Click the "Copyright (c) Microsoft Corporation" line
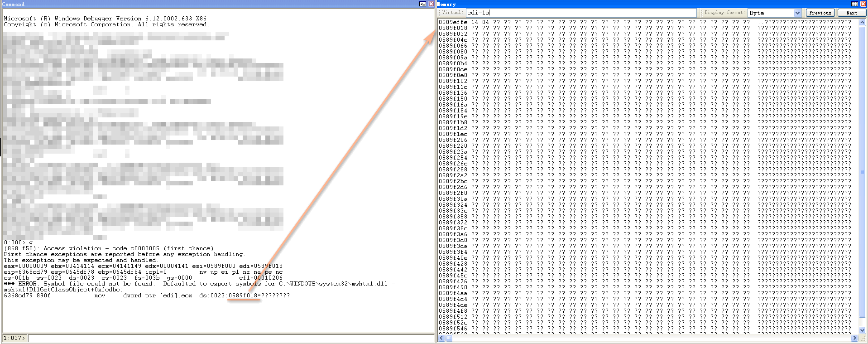868x344 pixels. point(106,24)
